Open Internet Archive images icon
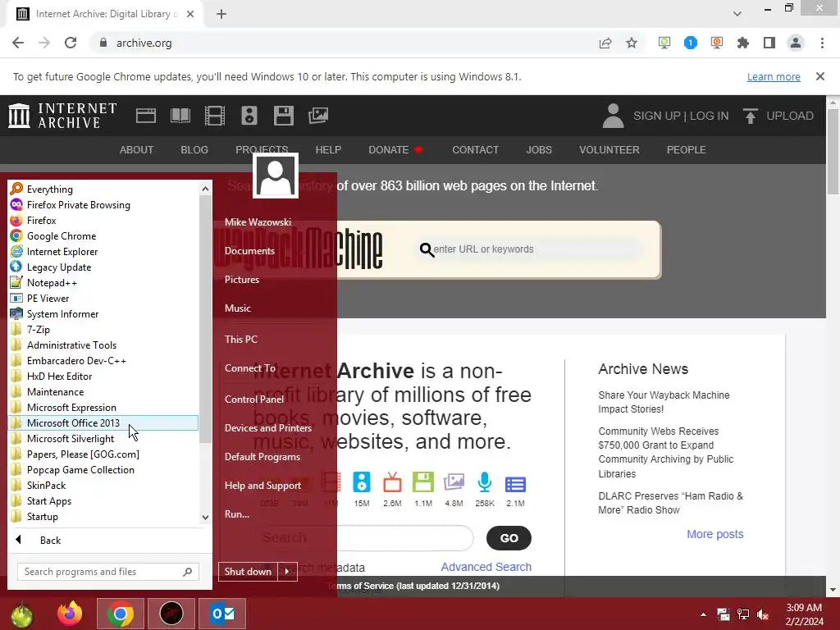The image size is (840, 630). pos(318,116)
